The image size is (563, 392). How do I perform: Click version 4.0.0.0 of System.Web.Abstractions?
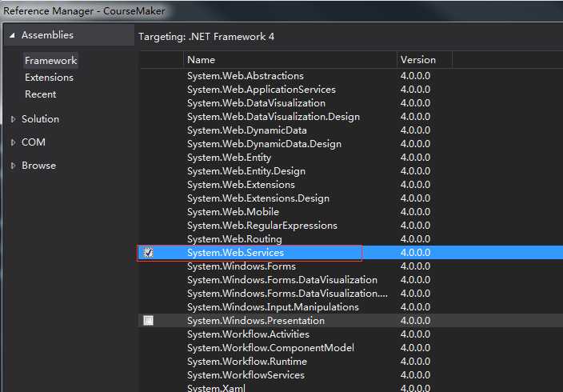coord(415,76)
